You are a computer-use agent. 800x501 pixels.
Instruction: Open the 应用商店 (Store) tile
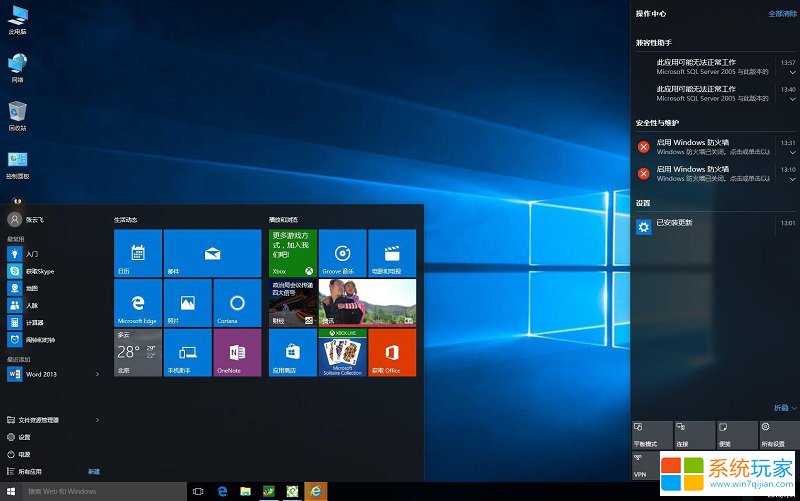point(293,353)
